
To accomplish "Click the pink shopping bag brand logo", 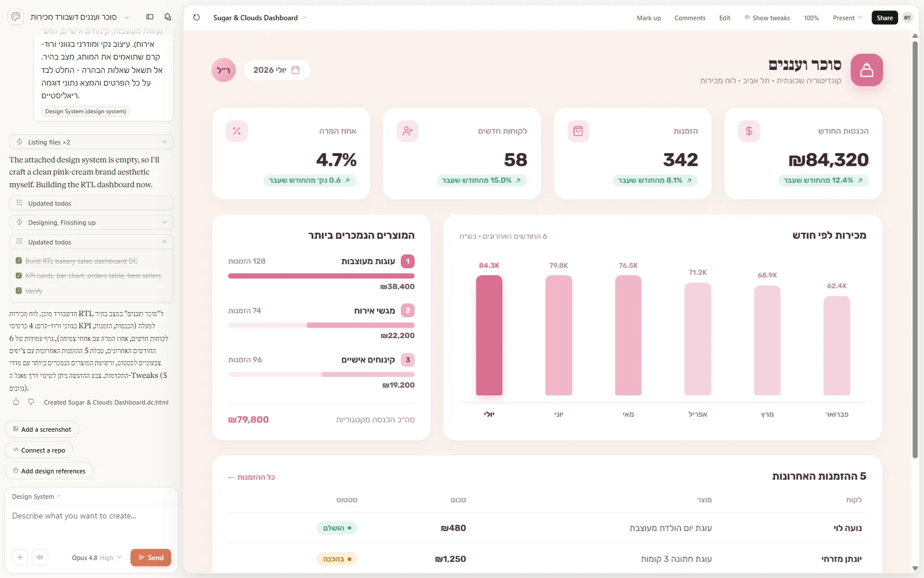I will coord(866,70).
